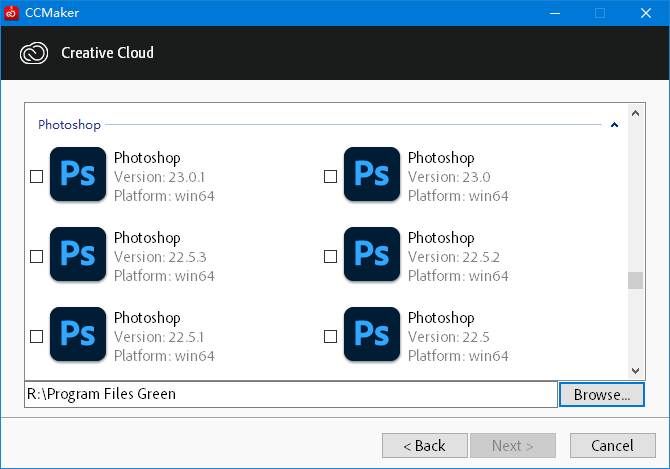Select the Photoshop version 22.5.2 checkbox
This screenshot has width=670, height=469.
click(330, 256)
